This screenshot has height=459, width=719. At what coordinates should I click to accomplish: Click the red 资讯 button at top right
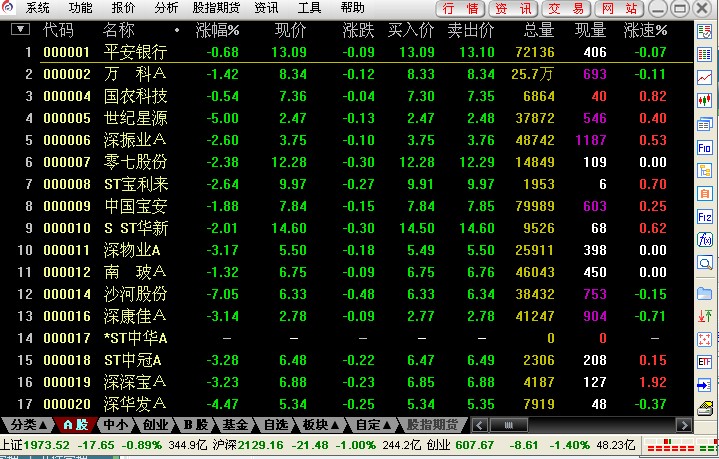(513, 8)
